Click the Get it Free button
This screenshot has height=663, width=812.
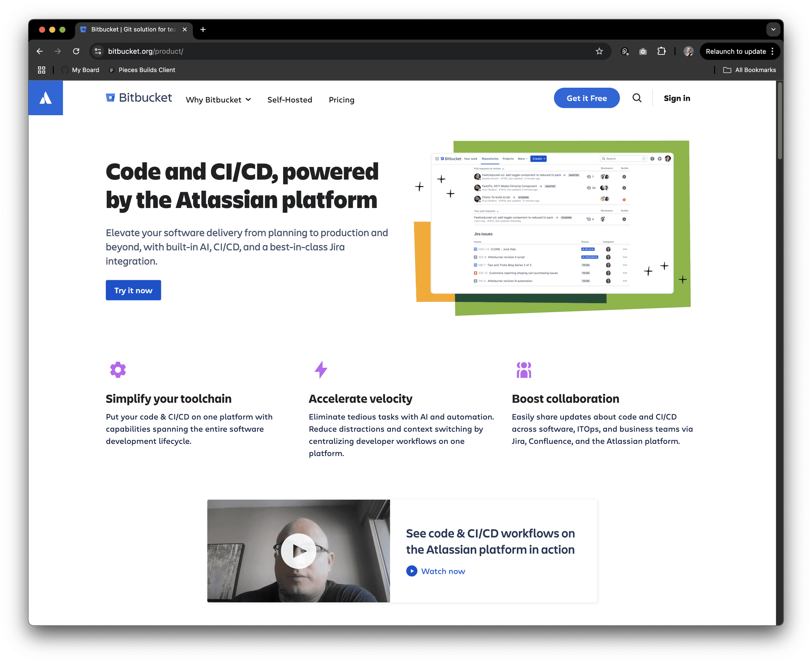coord(587,98)
